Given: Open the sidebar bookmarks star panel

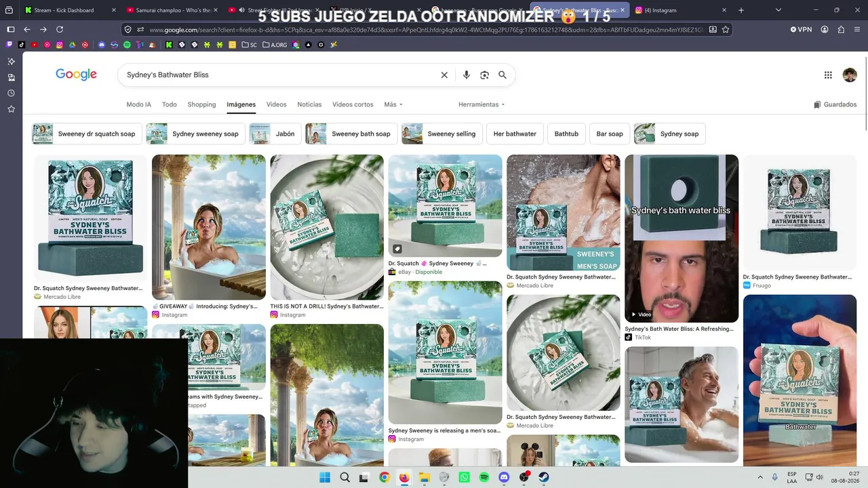Looking at the screenshot, I should tap(11, 109).
